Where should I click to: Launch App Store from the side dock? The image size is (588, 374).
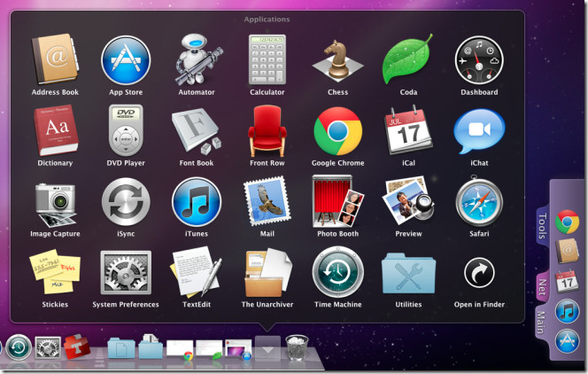coord(567,341)
